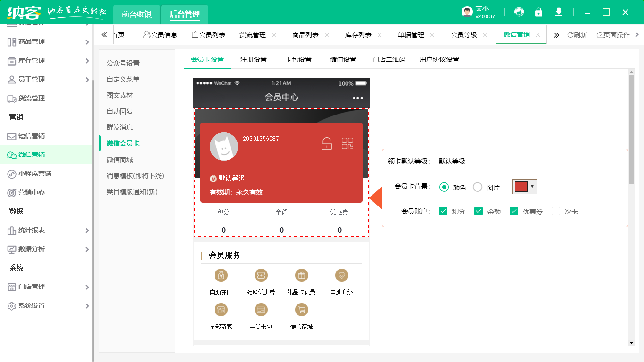
Task: Select the 小程序营销 sidebar icon
Action: [11, 173]
